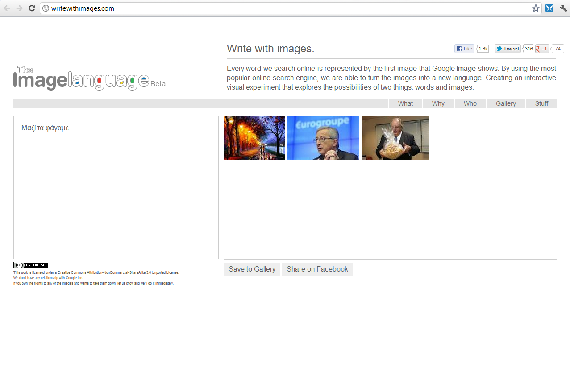Image resolution: width=570 pixels, height=392 pixels.
Task: Click the 'We don't have any relationship with Google Inc.' text
Action: coord(48,278)
